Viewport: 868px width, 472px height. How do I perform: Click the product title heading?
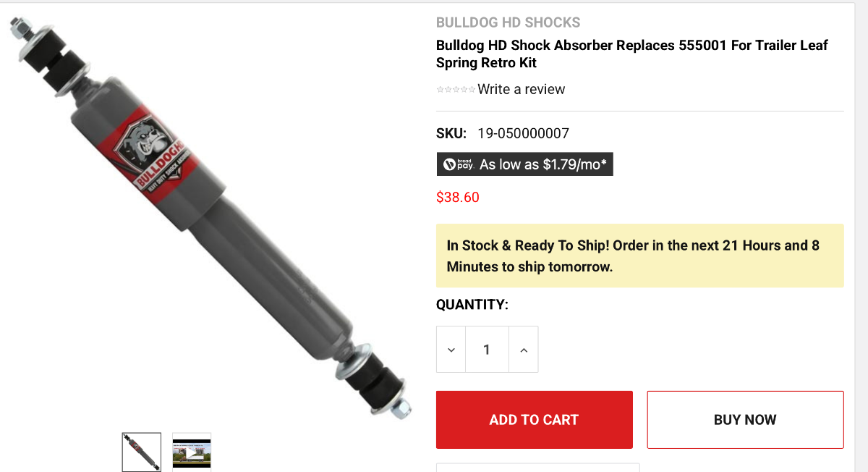(x=632, y=54)
